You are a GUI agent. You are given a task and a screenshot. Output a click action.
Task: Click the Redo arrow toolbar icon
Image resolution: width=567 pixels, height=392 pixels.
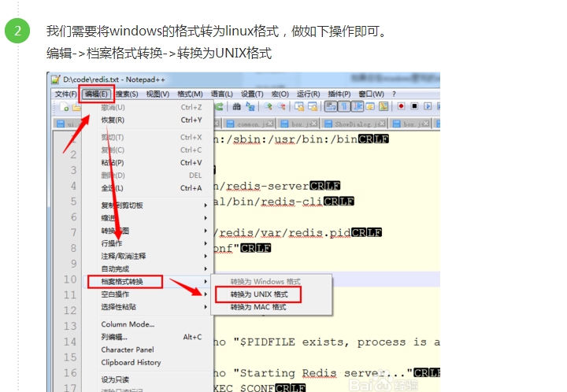(x=219, y=106)
